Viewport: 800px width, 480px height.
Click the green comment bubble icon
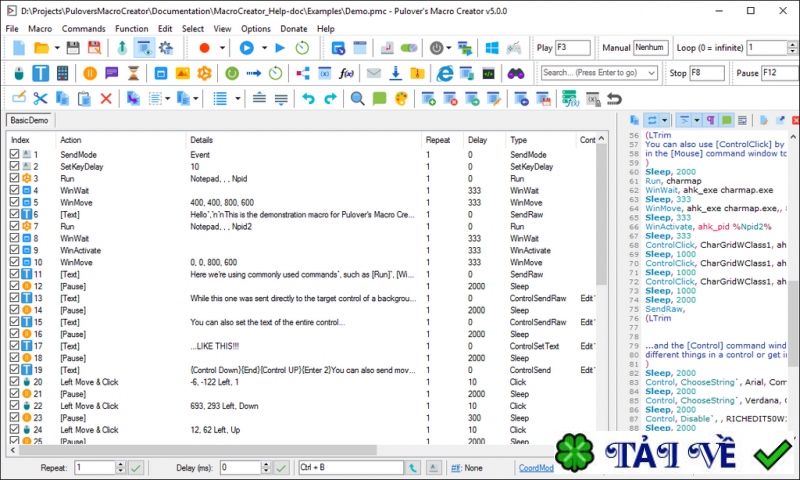pos(380,98)
